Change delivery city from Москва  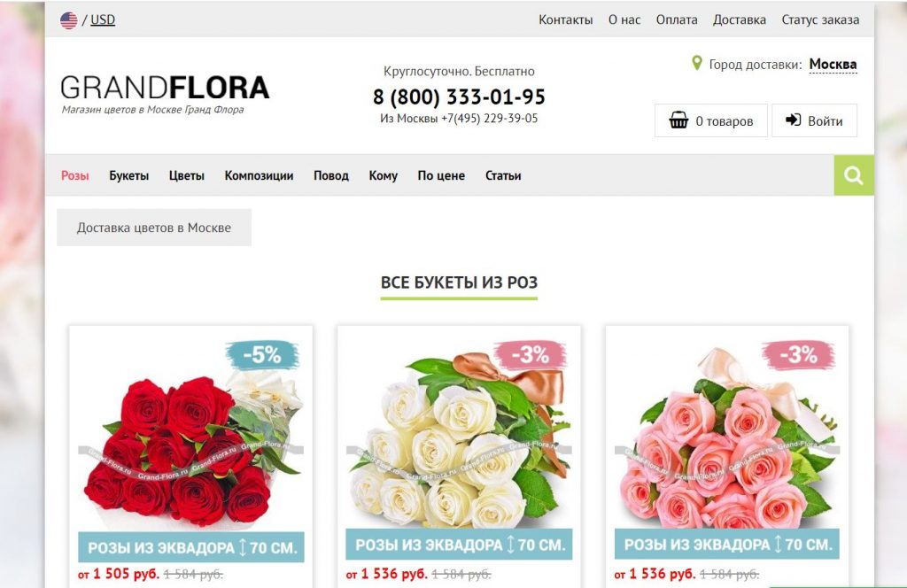[833, 64]
